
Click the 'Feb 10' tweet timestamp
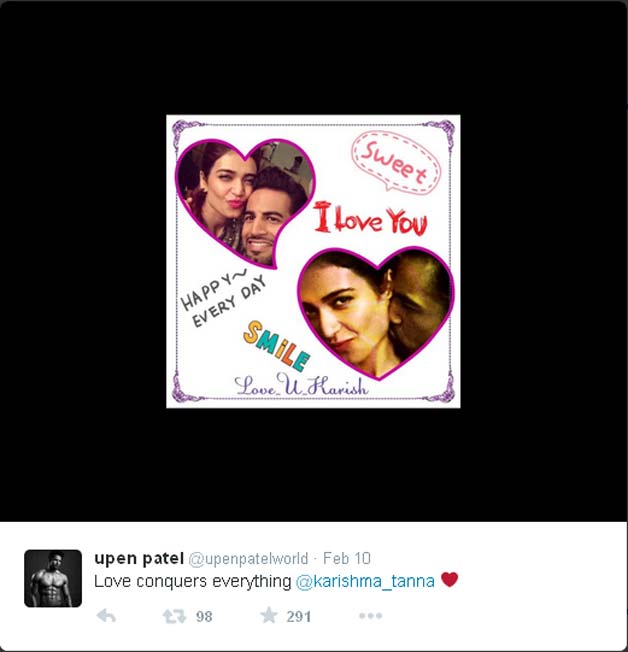tap(346, 558)
